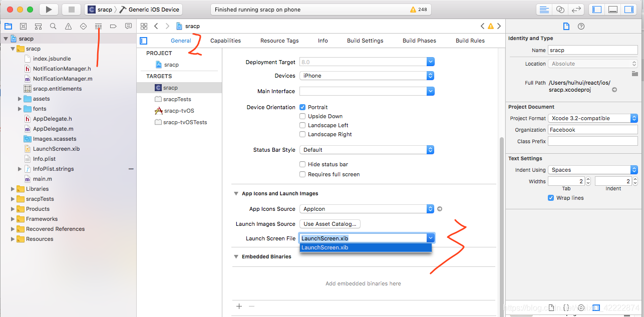Collapse App Icons and Launch Images section

[x=236, y=193]
